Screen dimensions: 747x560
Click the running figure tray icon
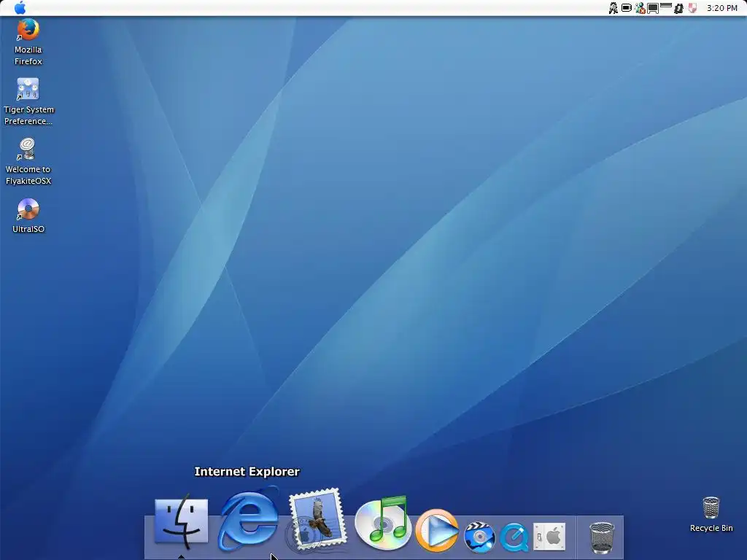(x=613, y=7)
